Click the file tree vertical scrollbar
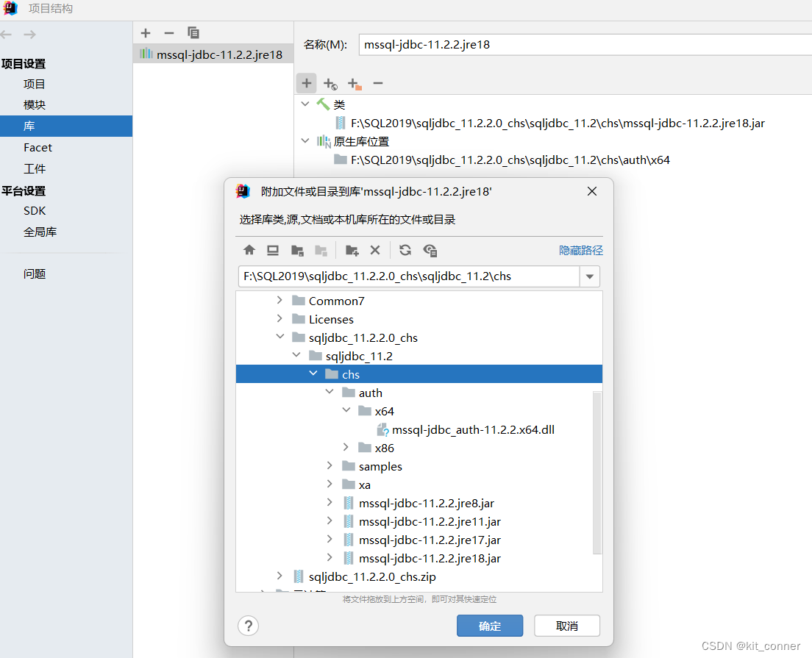Viewport: 812px width, 658px height. click(x=597, y=473)
